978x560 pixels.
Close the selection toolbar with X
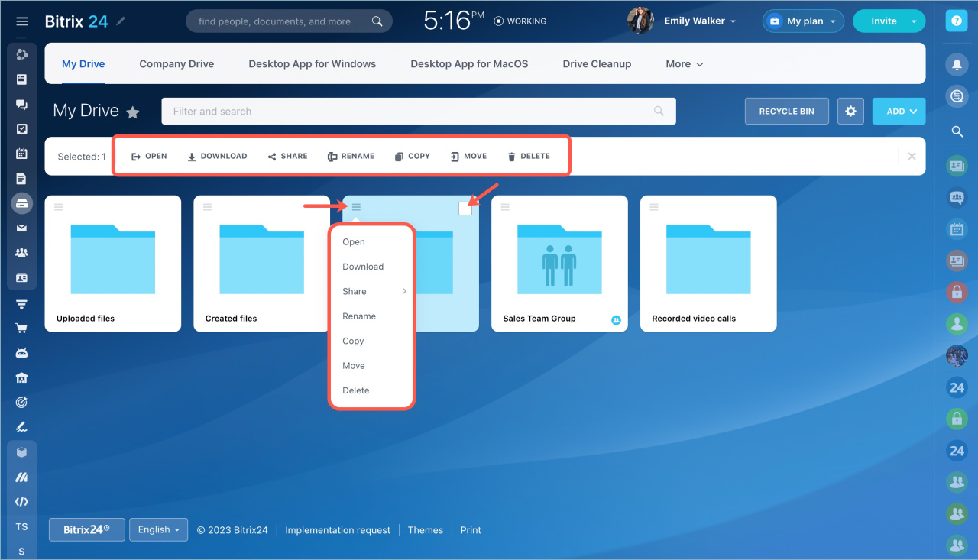pos(912,156)
